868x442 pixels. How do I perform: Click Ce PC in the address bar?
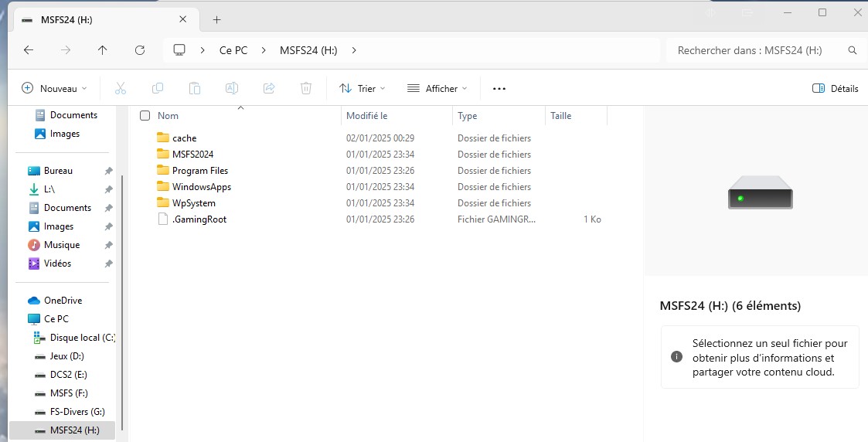click(x=233, y=50)
